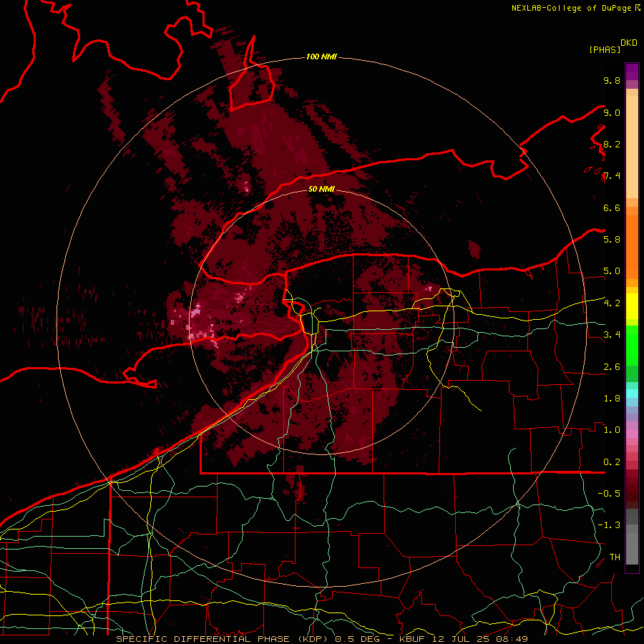Click the cyan segment of the color bar
Image resolution: width=644 pixels, height=644 pixels.
pyautogui.click(x=632, y=393)
